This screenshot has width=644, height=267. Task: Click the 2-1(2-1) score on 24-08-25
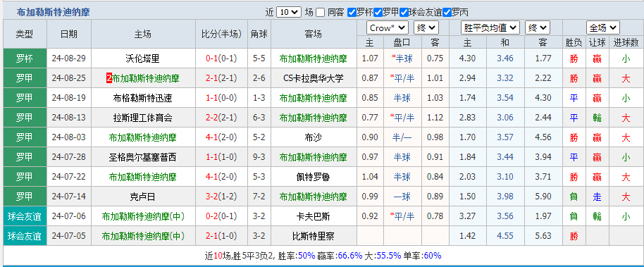click(x=221, y=78)
